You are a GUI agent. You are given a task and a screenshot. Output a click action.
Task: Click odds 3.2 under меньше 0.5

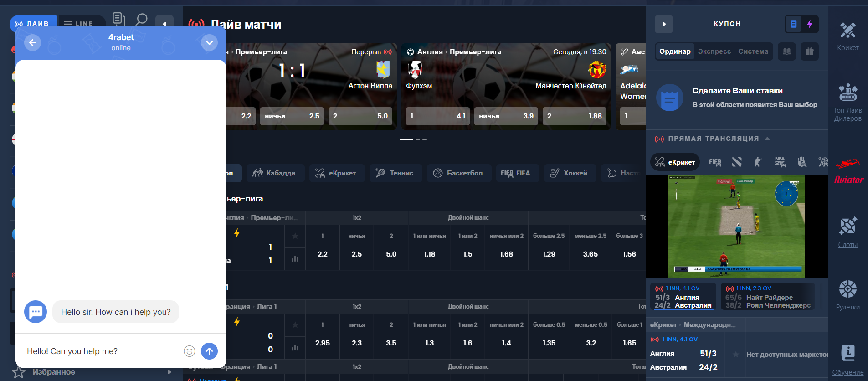tap(591, 343)
